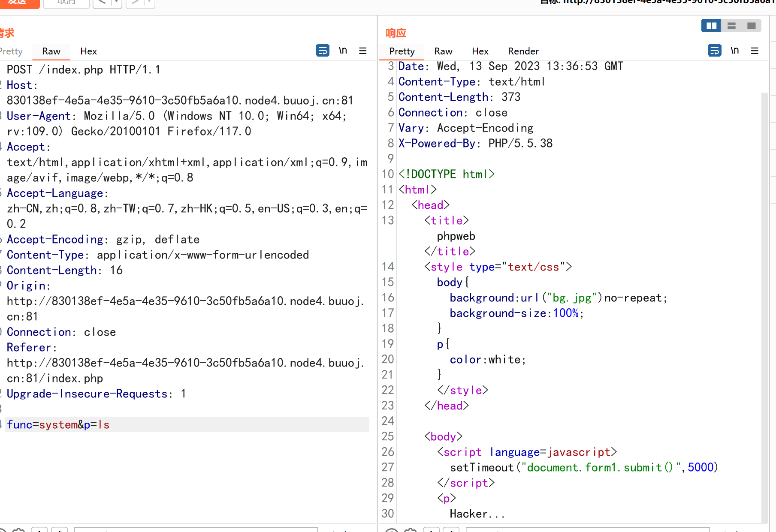This screenshot has height=532, width=776.
Task: Click the response Content-Type: text/html line
Action: [x=472, y=82]
